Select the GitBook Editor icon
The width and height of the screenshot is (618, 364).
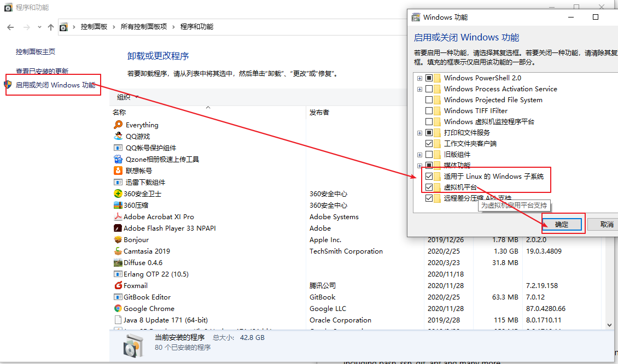click(x=118, y=297)
